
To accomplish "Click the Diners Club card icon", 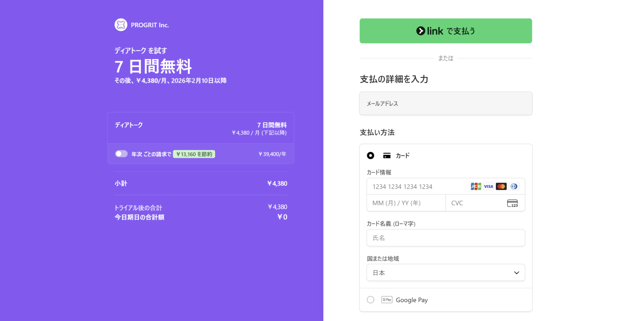I will pos(514,187).
